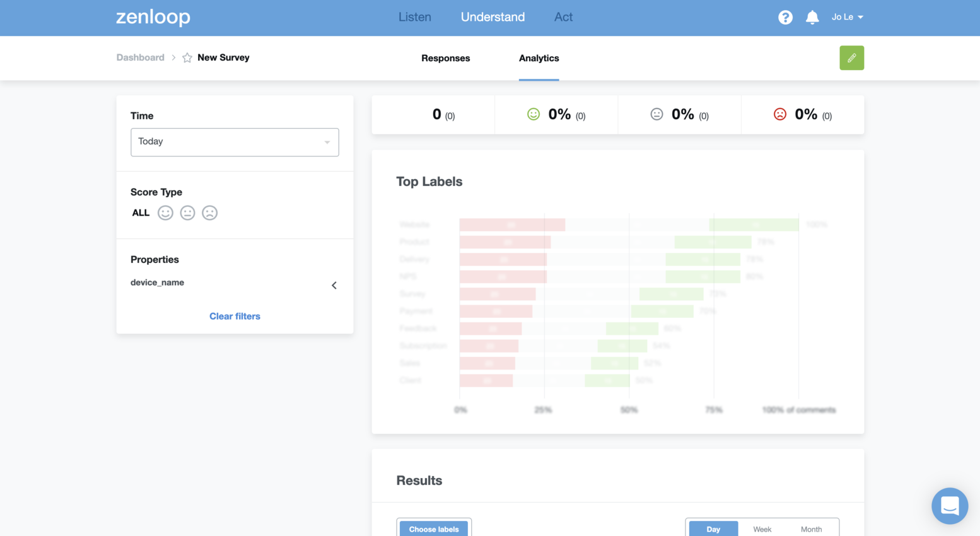The image size is (980, 536).
Task: Open the Time dropdown showing Today
Action: 234,142
